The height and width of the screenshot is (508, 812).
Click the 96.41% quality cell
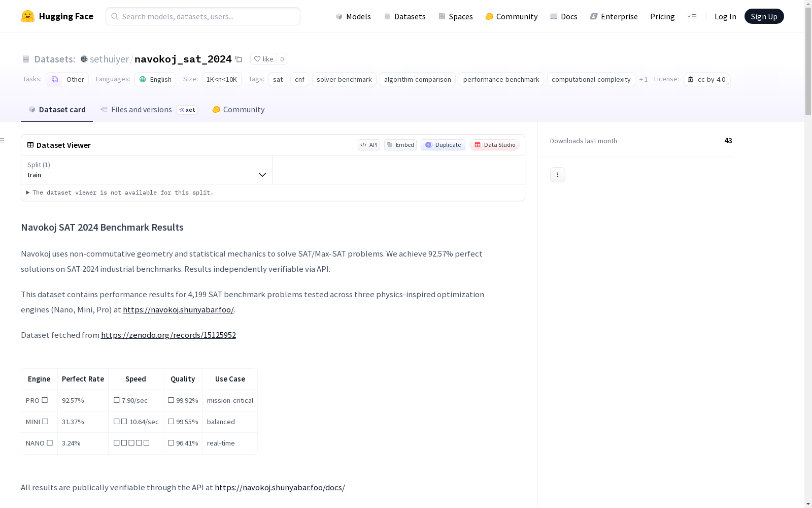click(183, 443)
